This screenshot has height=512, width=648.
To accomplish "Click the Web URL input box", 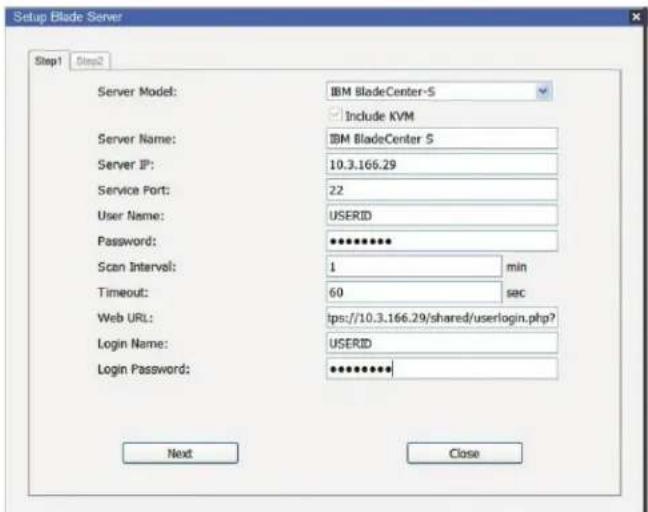I will 442,318.
